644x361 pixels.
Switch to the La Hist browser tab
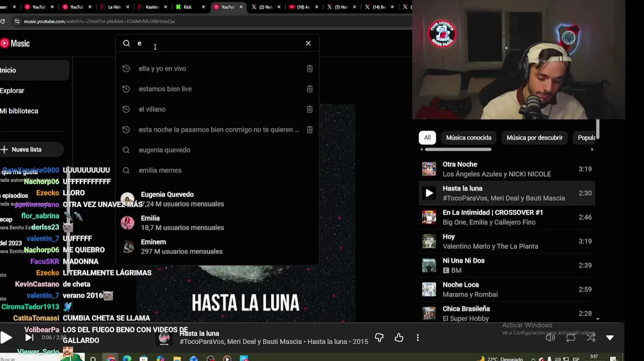pos(114,7)
